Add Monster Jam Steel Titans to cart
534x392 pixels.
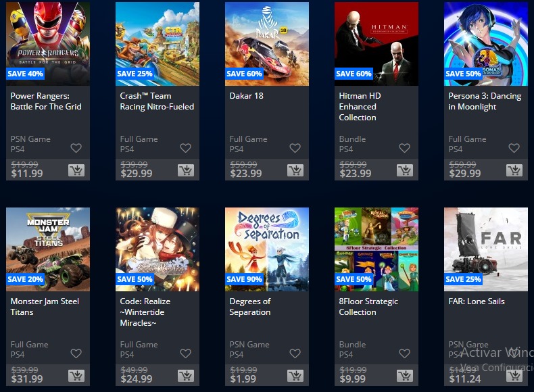[x=76, y=375]
